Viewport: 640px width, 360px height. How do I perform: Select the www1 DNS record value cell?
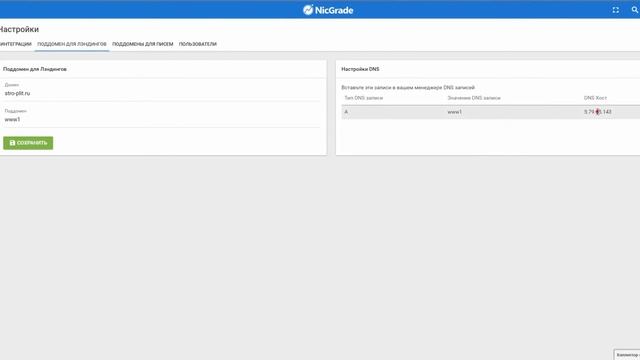pos(455,112)
